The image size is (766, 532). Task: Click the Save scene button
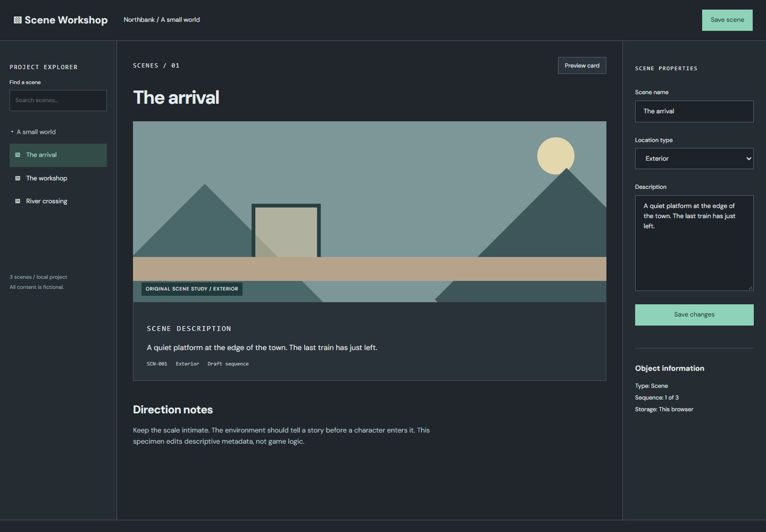(x=727, y=20)
